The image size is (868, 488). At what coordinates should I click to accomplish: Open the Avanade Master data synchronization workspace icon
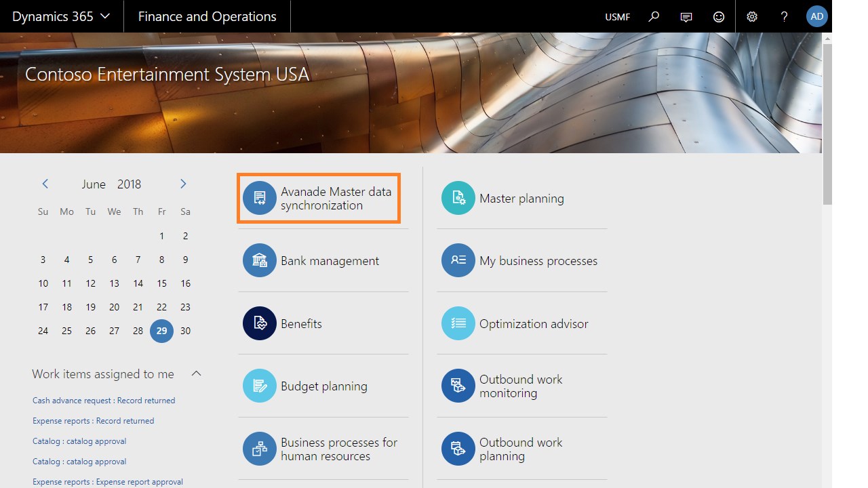point(260,198)
